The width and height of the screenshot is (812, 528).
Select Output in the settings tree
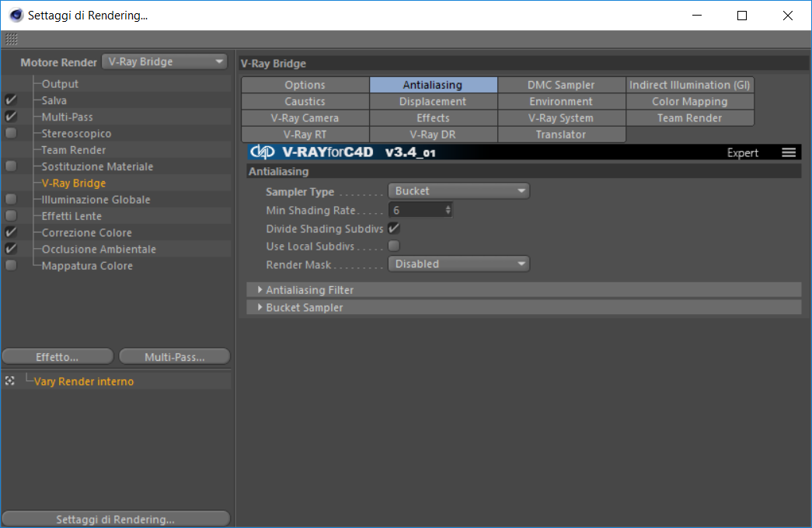tap(60, 83)
